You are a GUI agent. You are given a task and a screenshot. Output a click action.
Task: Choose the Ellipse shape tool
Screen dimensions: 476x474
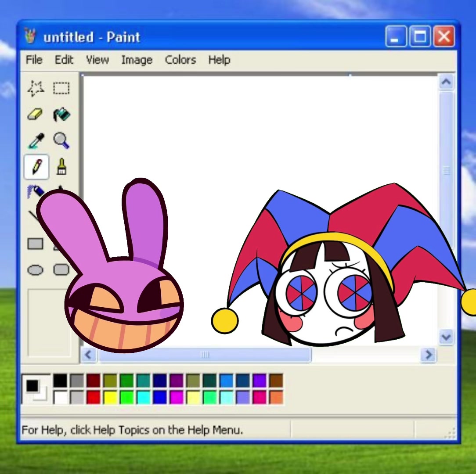(35, 270)
